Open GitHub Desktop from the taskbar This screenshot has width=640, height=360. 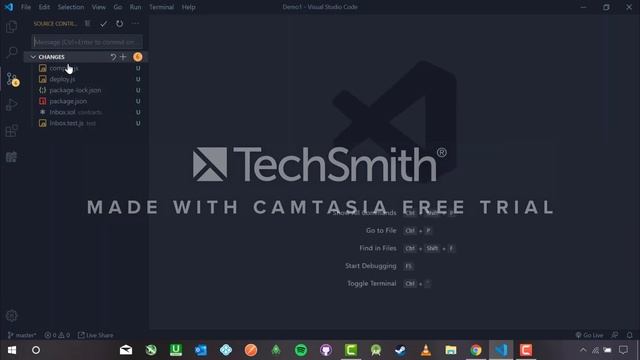tap(326, 350)
